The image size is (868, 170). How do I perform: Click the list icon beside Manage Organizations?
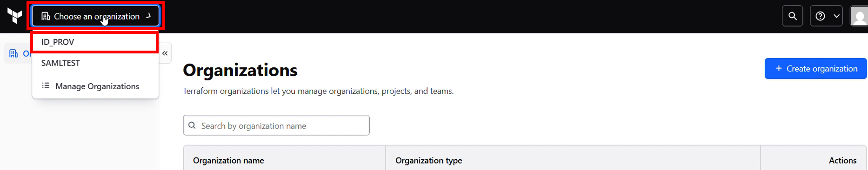[46, 86]
